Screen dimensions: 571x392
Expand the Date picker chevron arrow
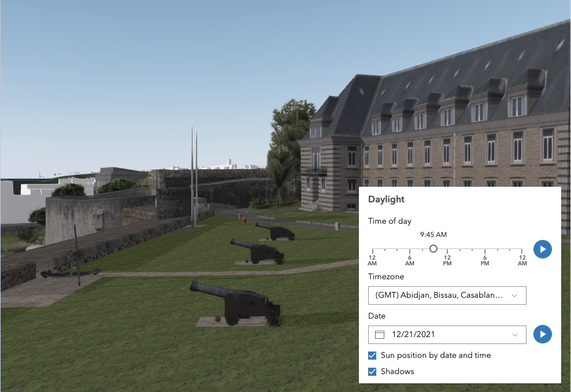point(515,335)
